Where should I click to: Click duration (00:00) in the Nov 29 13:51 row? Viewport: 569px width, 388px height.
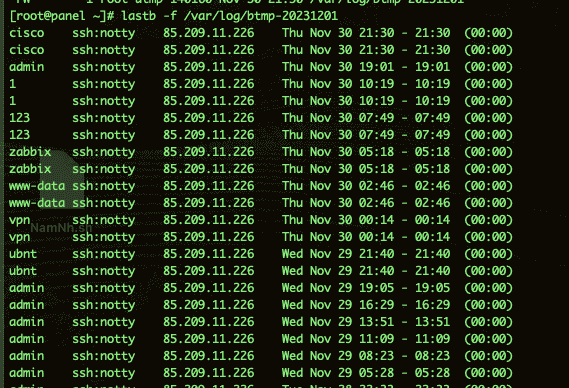[488, 322]
